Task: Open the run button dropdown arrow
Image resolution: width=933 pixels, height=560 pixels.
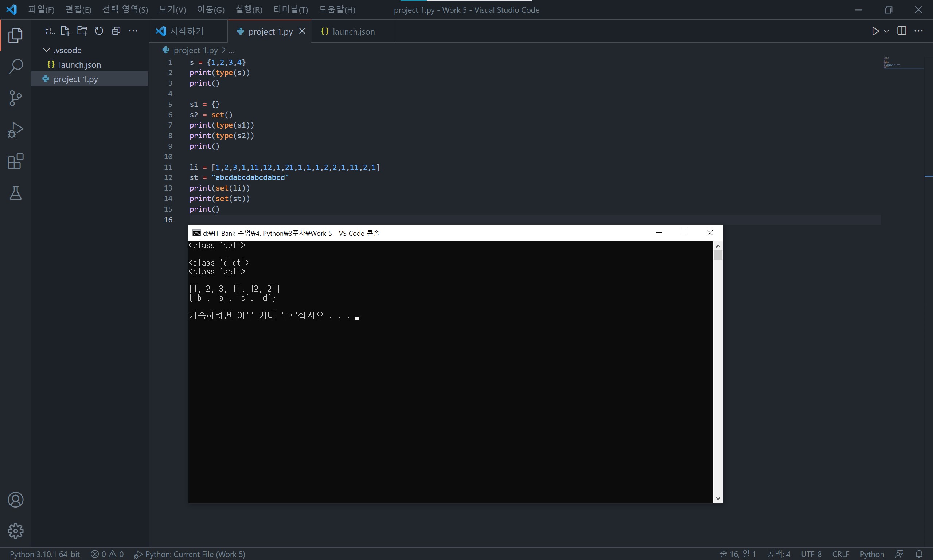Action: pos(886,31)
